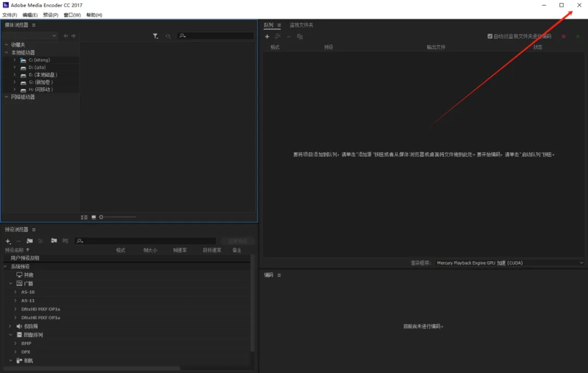This screenshot has width=588, height=373.
Task: Switch media browser to list view
Action: point(84,217)
